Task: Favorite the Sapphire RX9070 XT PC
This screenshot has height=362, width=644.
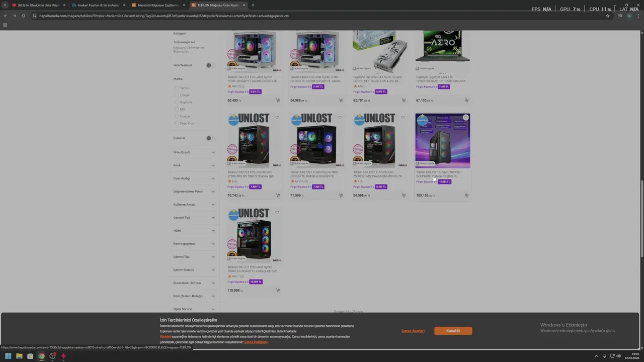Action: [x=466, y=118]
